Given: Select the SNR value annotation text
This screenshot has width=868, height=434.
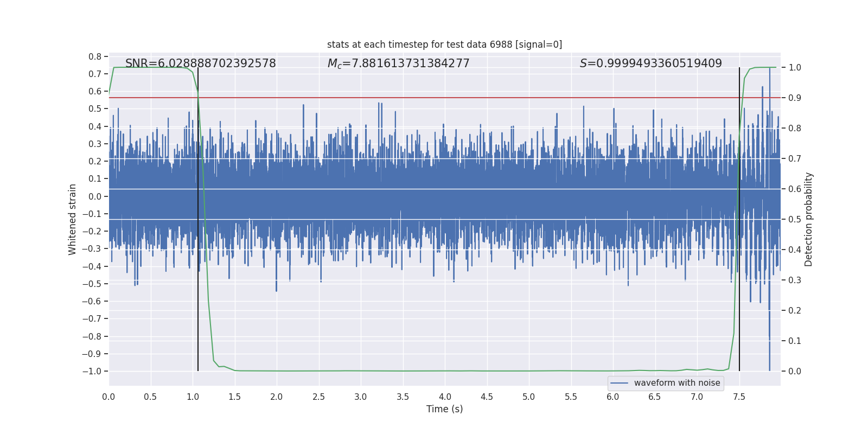Looking at the screenshot, I should coord(200,63).
